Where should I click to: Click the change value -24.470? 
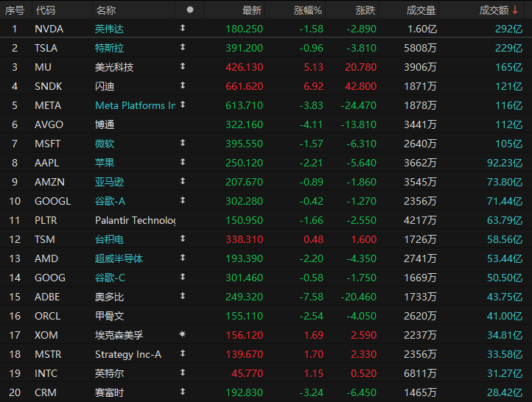coord(358,105)
